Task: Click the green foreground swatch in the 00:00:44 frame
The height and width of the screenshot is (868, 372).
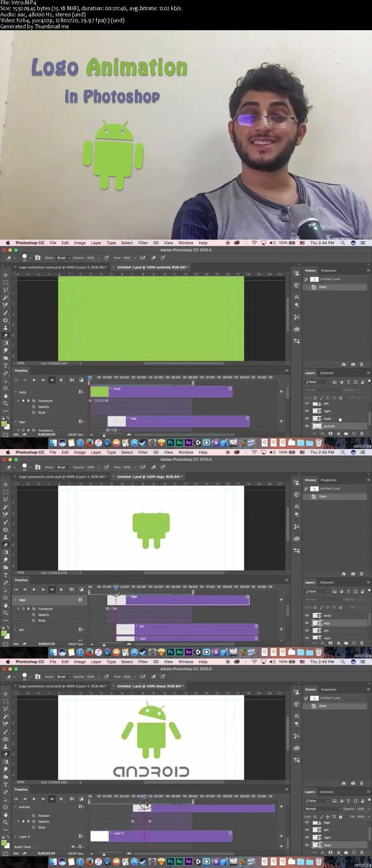Action: [4, 424]
